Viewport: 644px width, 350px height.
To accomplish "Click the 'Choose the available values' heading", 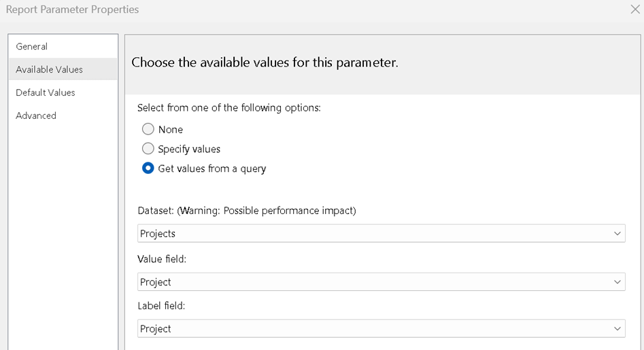I will (265, 63).
